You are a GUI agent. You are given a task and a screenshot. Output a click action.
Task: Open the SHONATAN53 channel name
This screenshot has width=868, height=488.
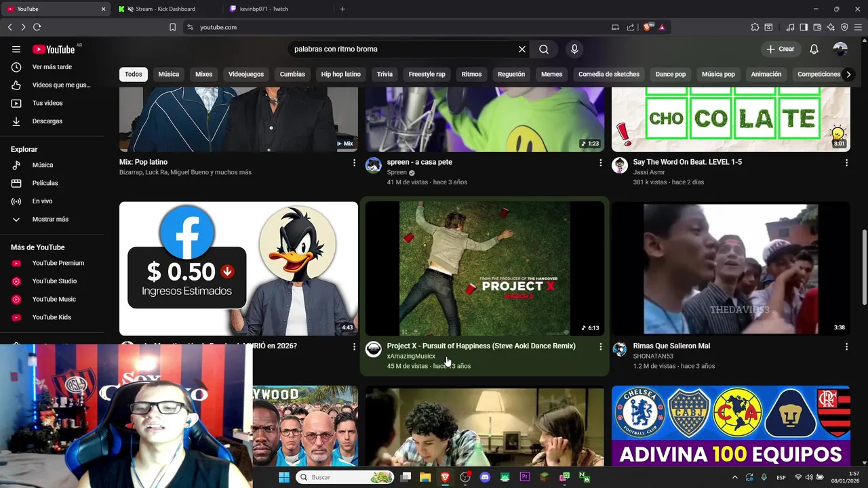point(653,356)
